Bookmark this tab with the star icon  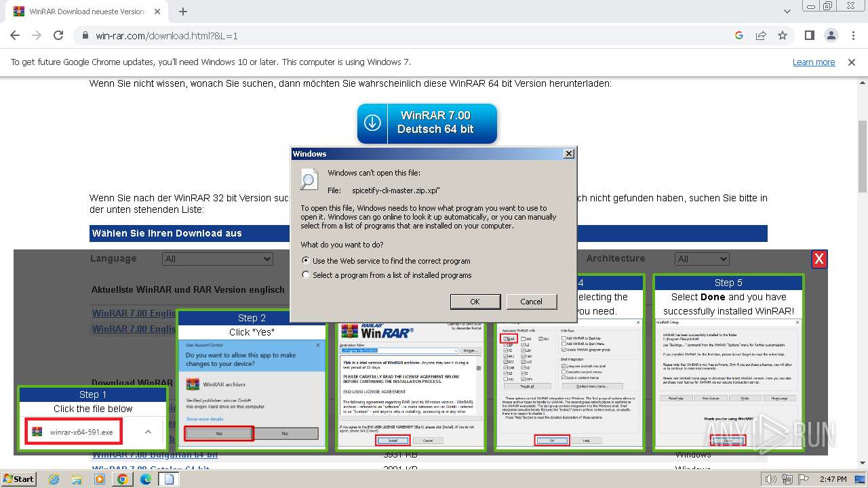(783, 35)
